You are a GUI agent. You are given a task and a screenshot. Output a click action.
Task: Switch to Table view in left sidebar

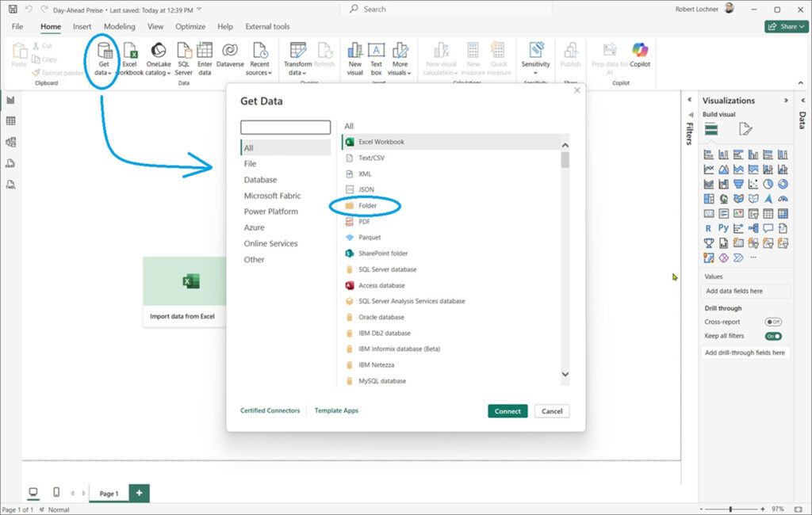point(10,120)
